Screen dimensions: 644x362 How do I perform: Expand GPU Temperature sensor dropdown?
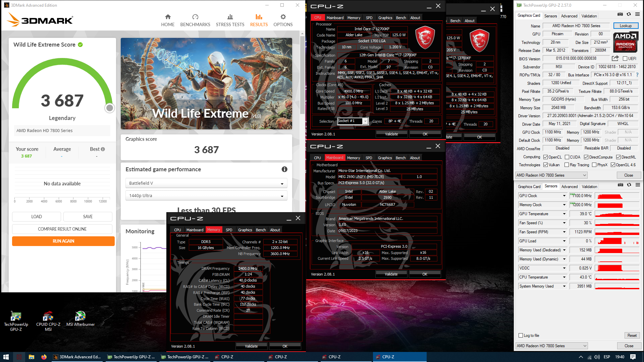click(x=564, y=214)
